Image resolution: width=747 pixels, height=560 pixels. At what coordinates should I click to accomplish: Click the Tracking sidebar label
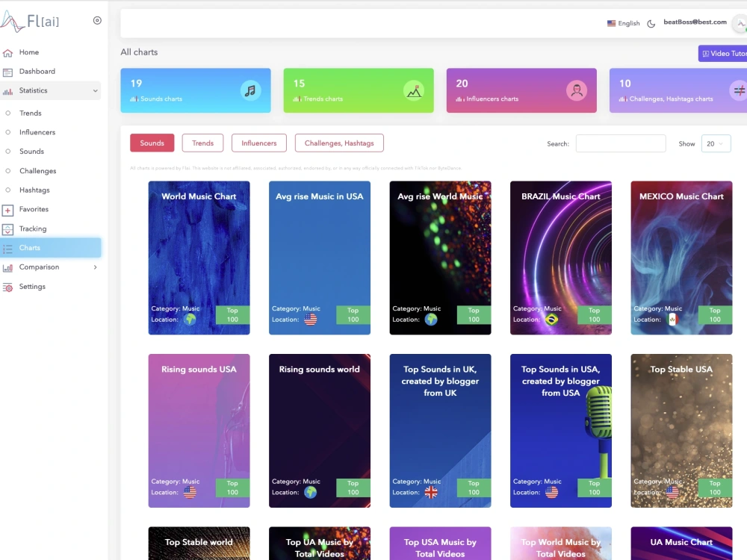click(33, 228)
